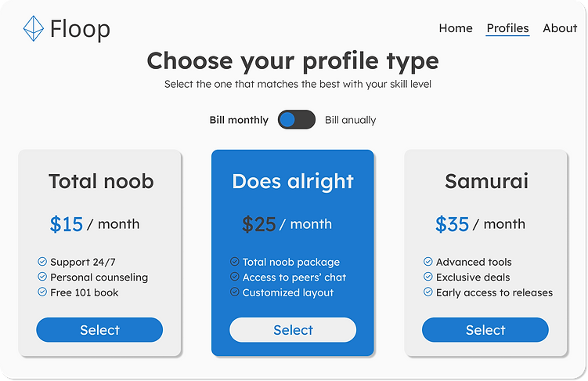The height and width of the screenshot is (381, 588).
Task: Click the checkmark icon beside Free 101 book
Action: coord(42,292)
